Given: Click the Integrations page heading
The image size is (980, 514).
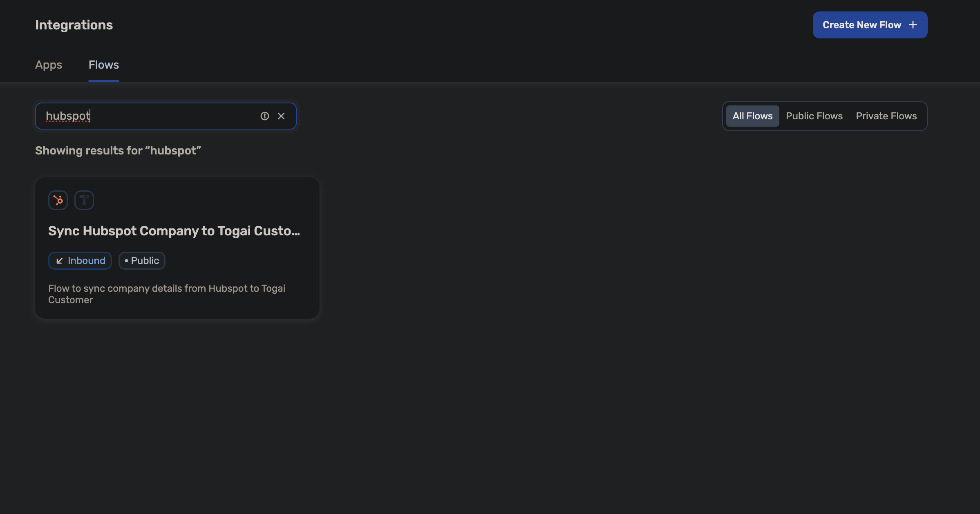Looking at the screenshot, I should tap(74, 25).
